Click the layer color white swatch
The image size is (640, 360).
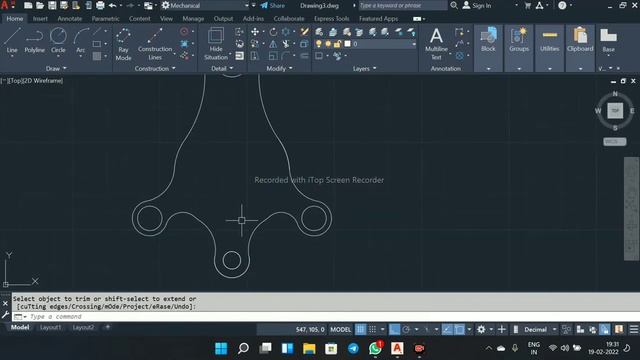[347, 44]
